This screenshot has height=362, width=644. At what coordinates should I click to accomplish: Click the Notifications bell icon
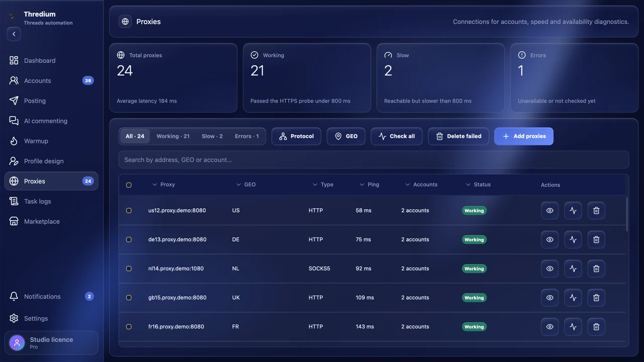(14, 297)
